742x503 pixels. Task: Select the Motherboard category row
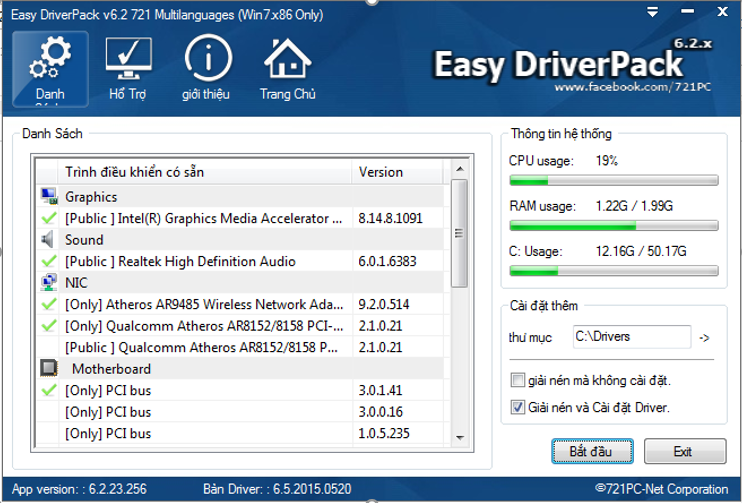pos(240,368)
